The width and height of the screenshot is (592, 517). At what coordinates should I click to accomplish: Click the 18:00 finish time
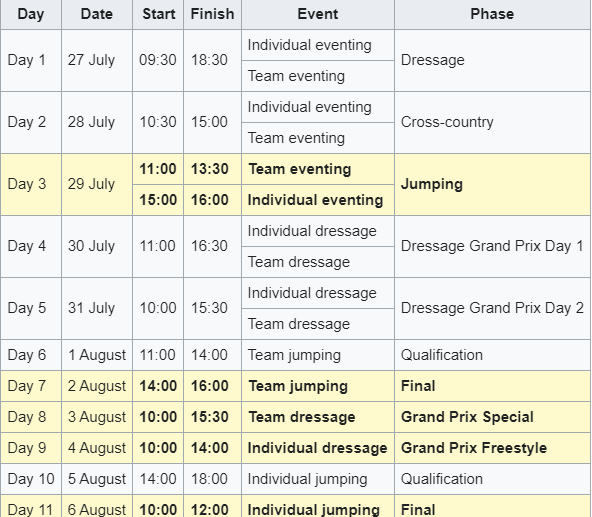[x=213, y=479]
